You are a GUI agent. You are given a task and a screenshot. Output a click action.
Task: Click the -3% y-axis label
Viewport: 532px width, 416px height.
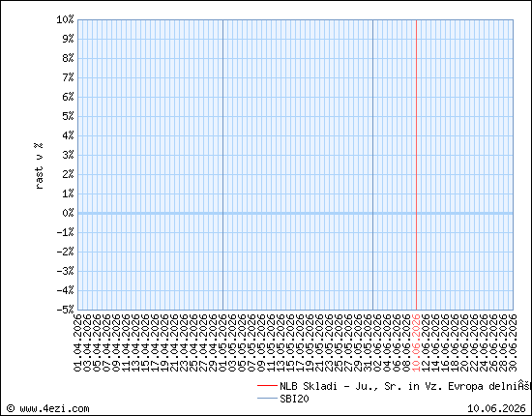click(x=65, y=271)
